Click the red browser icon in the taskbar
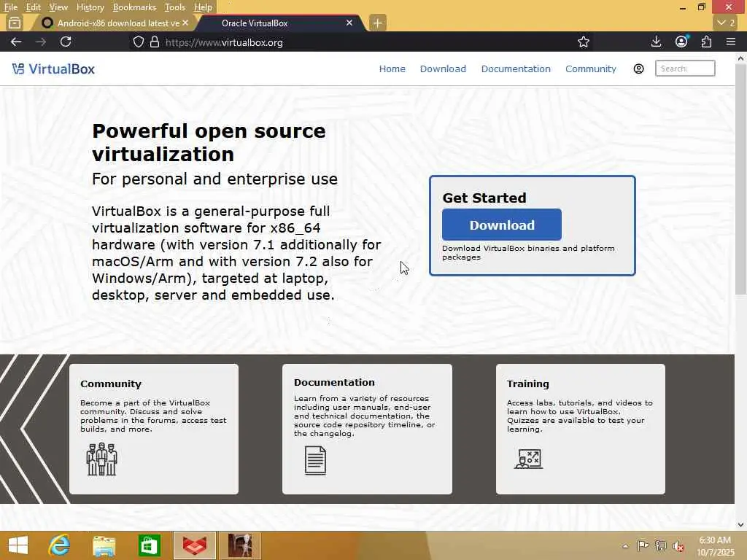 (195, 545)
